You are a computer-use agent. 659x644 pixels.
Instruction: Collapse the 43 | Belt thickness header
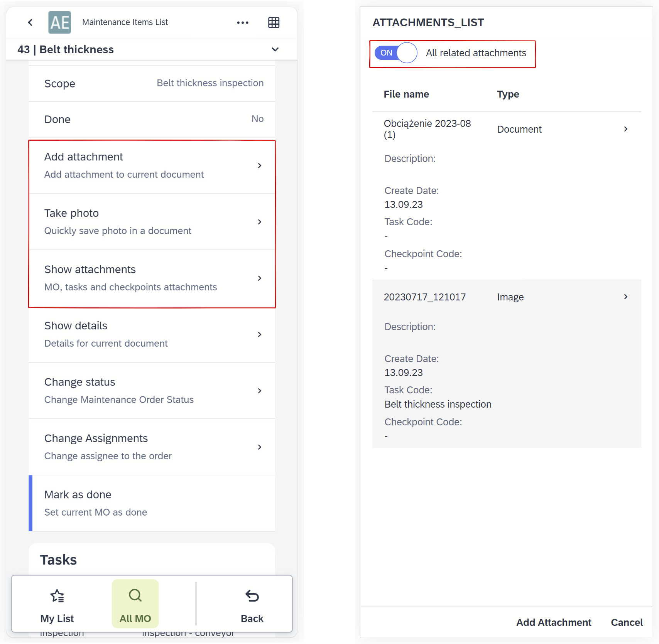pos(275,49)
